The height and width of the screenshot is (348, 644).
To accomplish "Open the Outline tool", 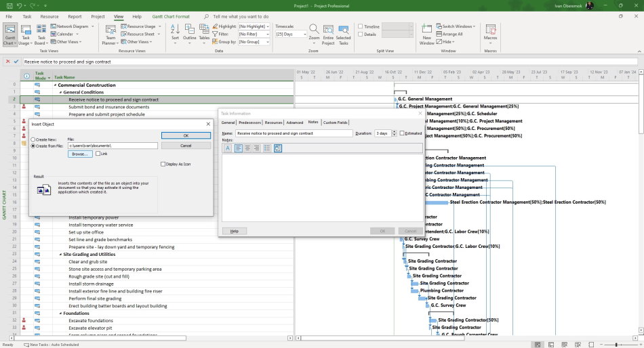I will pos(189,35).
